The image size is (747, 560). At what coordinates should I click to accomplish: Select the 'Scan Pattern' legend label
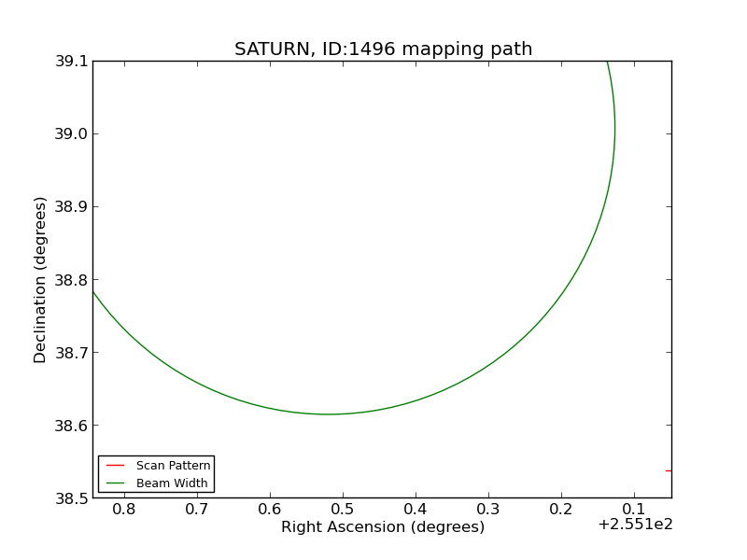(173, 466)
